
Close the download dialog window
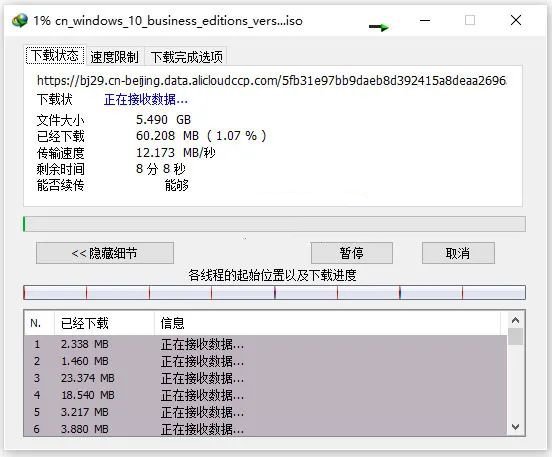point(516,20)
